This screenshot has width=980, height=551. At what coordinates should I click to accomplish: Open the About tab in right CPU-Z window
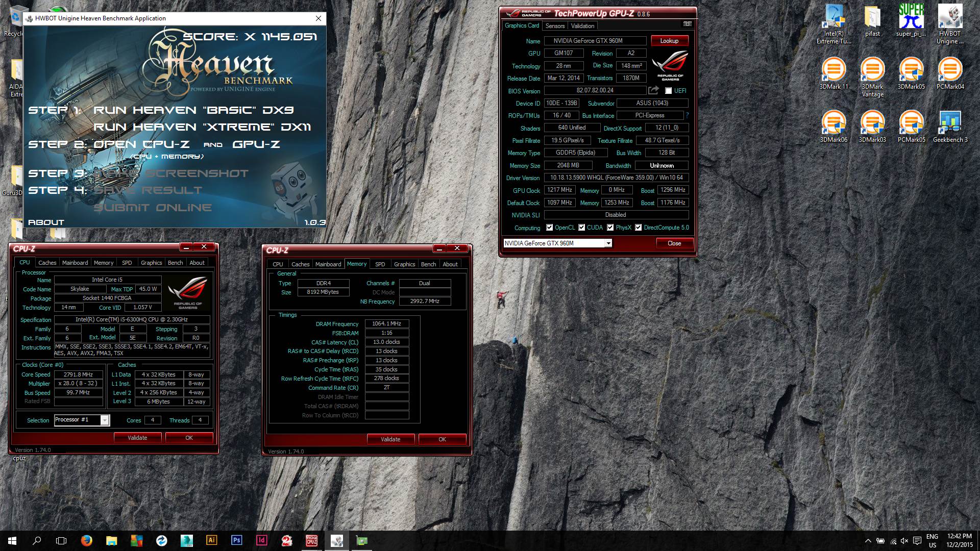[450, 264]
